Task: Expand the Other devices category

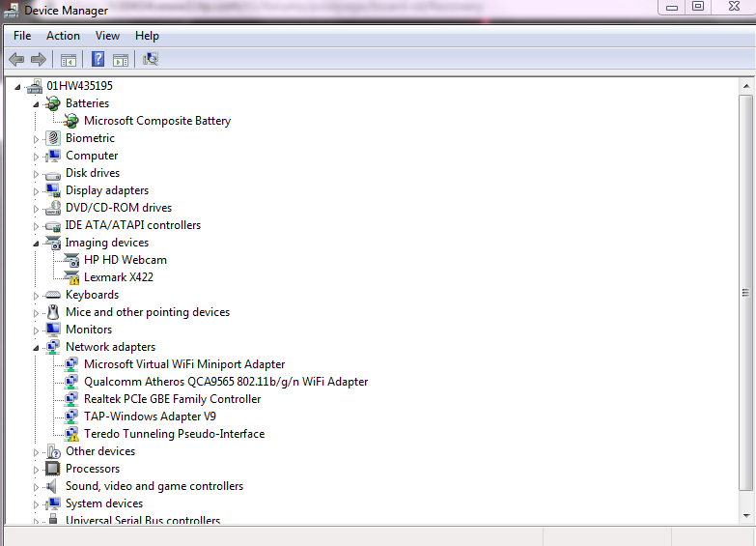Action: tap(36, 452)
